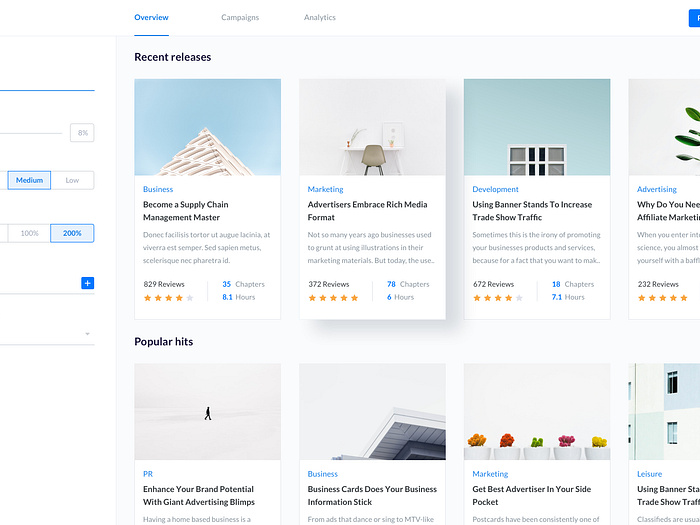This screenshot has height=525, width=700.
Task: Open Supply Chain Management card image
Action: click(x=208, y=127)
